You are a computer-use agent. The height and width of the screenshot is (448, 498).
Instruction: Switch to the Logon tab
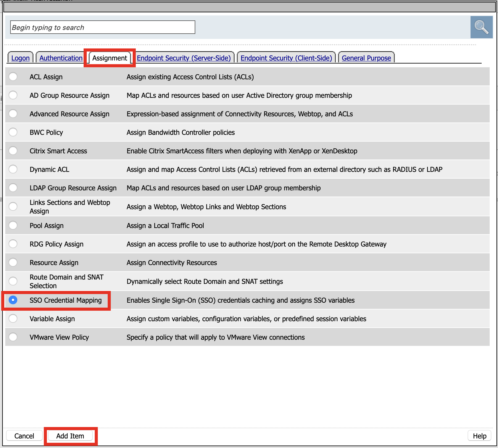click(20, 58)
